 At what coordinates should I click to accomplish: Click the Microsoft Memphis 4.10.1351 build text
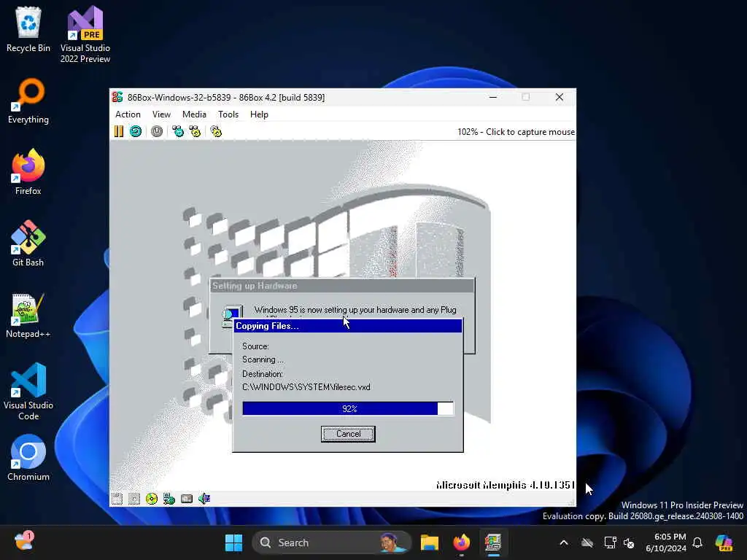505,485
